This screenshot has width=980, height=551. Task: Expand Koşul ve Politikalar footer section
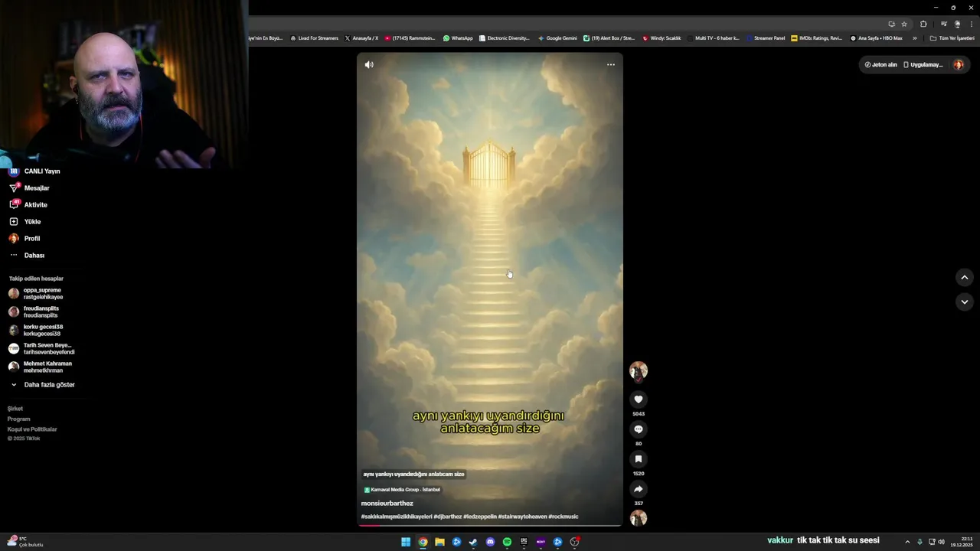pos(32,429)
